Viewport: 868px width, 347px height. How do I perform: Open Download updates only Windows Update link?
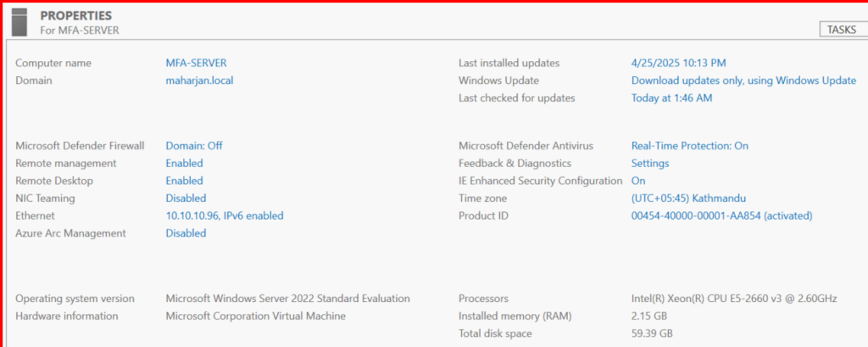coord(743,81)
